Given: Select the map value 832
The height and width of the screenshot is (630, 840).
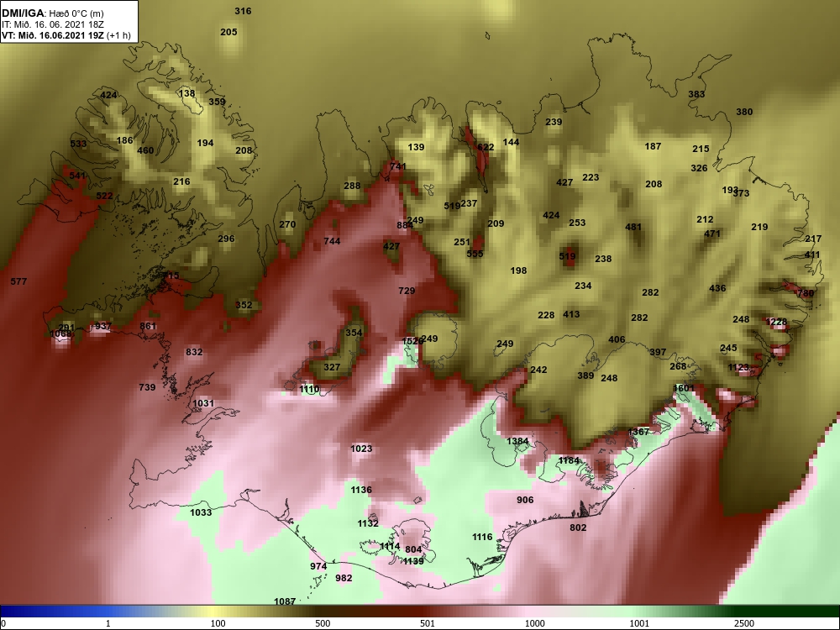Looking at the screenshot, I should pyautogui.click(x=195, y=352).
